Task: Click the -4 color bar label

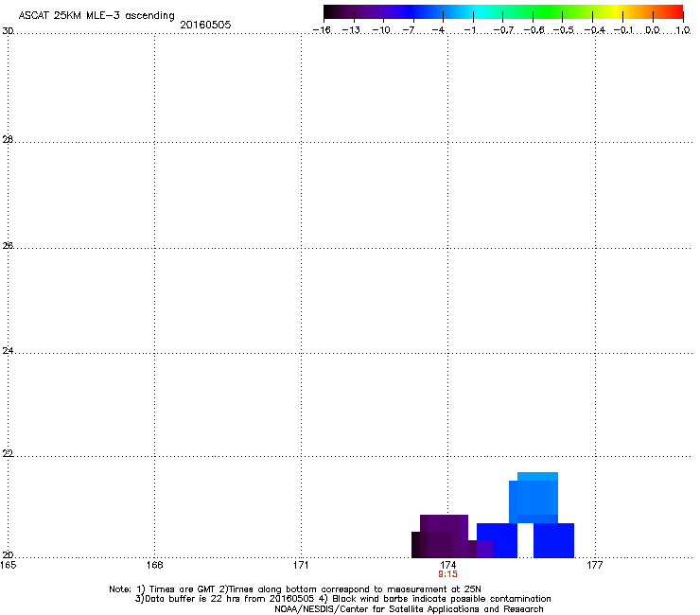Action: [x=438, y=30]
